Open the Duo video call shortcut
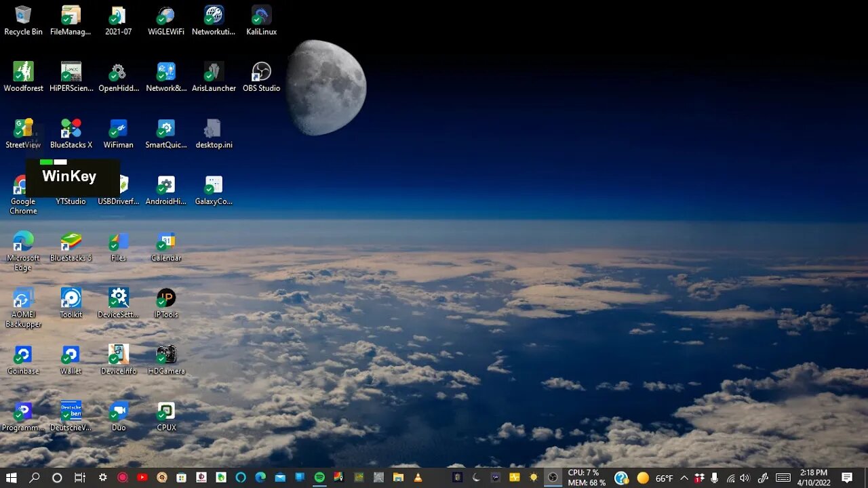 (x=119, y=416)
